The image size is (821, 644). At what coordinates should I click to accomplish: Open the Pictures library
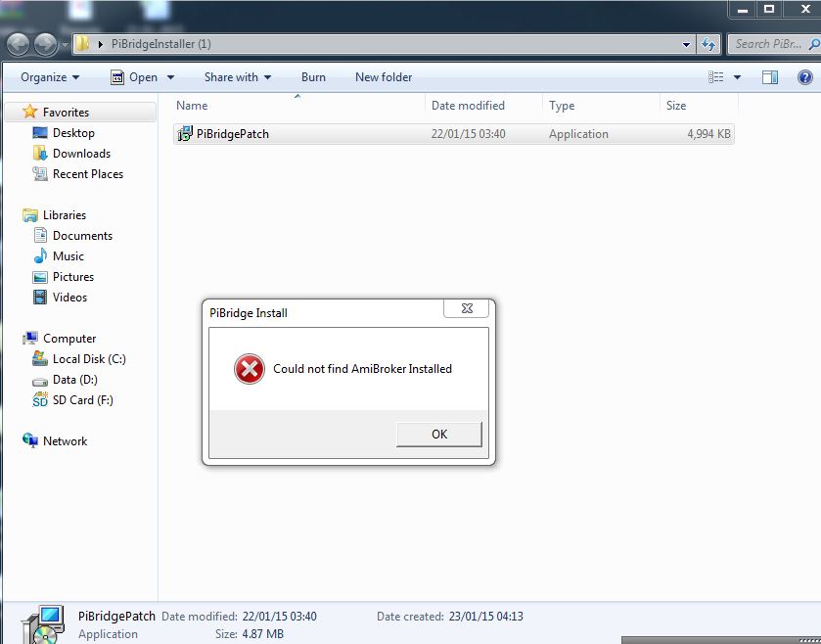point(73,276)
